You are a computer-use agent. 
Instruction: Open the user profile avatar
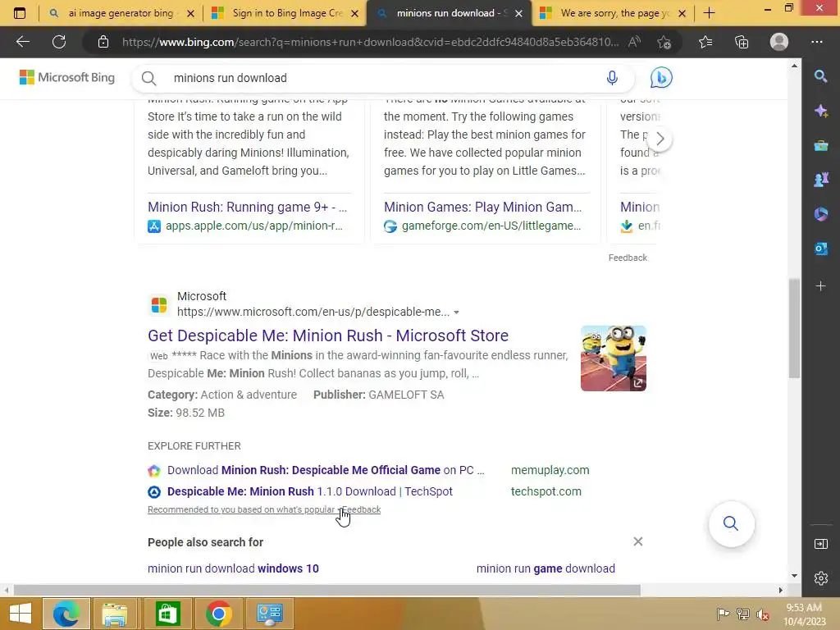pyautogui.click(x=779, y=42)
